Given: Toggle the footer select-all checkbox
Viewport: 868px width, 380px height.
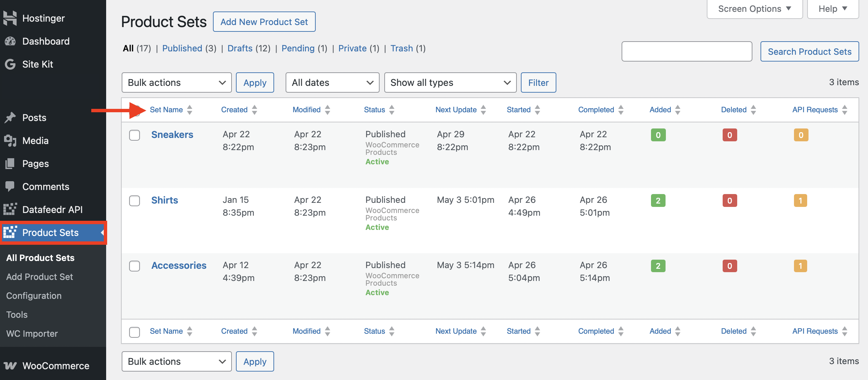Looking at the screenshot, I should 135,332.
